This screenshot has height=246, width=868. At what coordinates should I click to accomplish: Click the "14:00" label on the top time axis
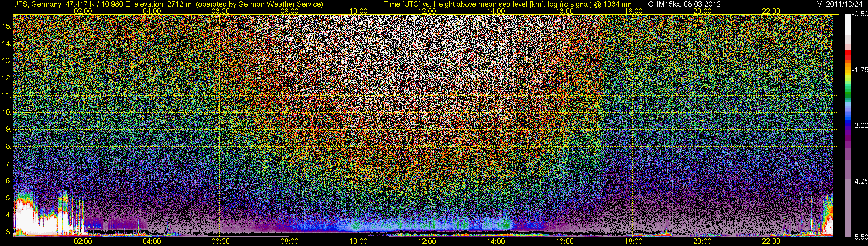click(496, 11)
